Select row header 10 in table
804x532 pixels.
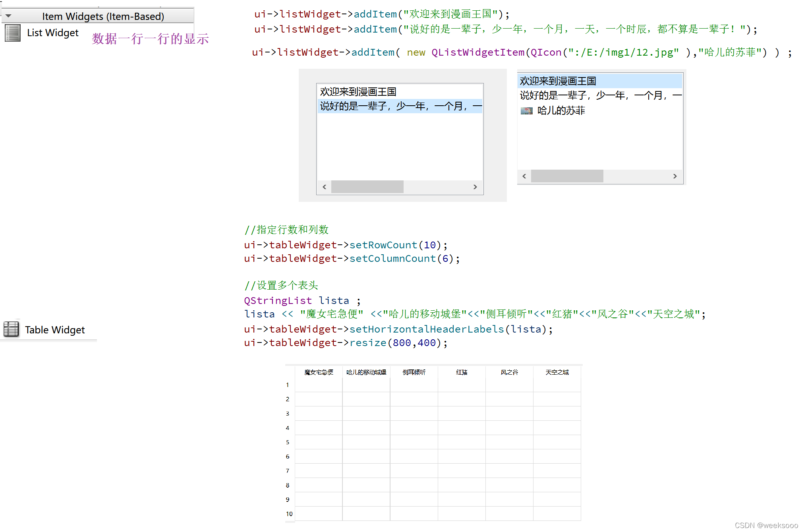289,514
